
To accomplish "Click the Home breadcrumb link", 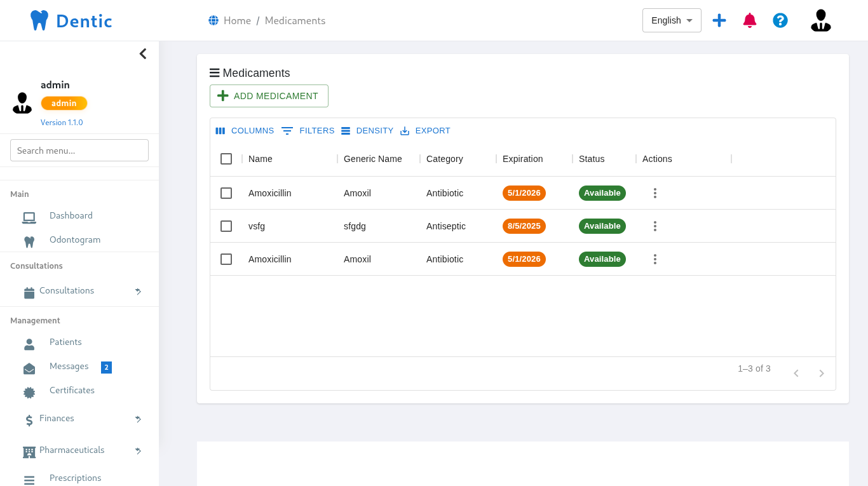I will [x=236, y=21].
